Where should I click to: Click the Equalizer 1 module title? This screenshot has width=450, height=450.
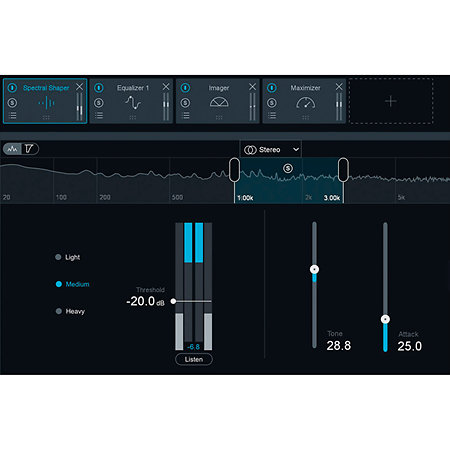[133, 88]
